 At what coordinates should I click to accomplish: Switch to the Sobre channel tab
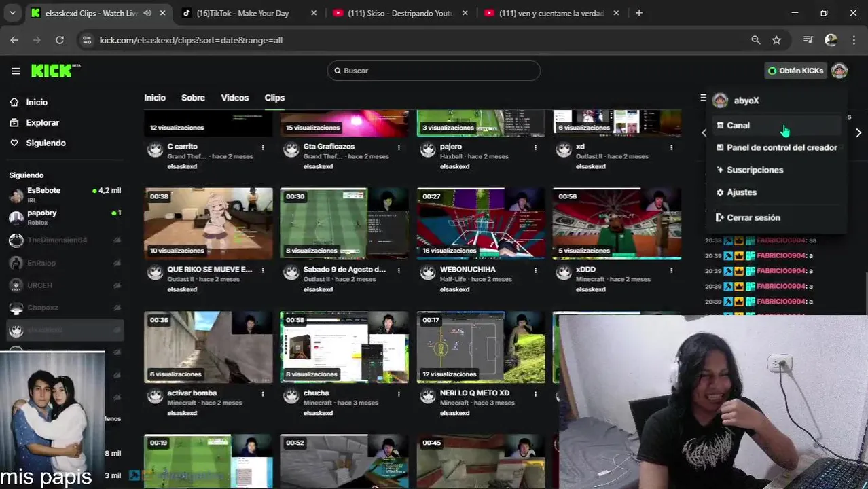point(193,98)
